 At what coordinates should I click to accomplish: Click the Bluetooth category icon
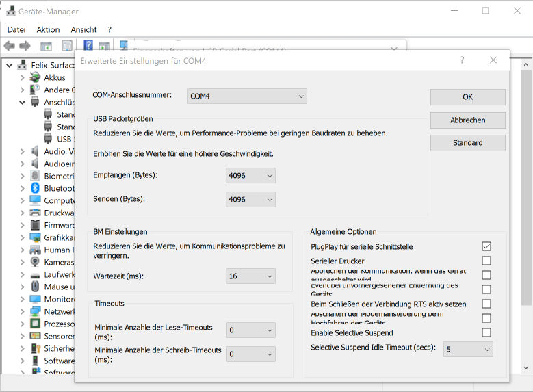[x=35, y=188]
